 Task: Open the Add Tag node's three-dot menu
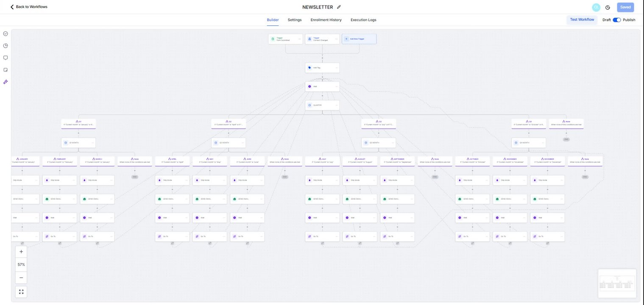337,68
